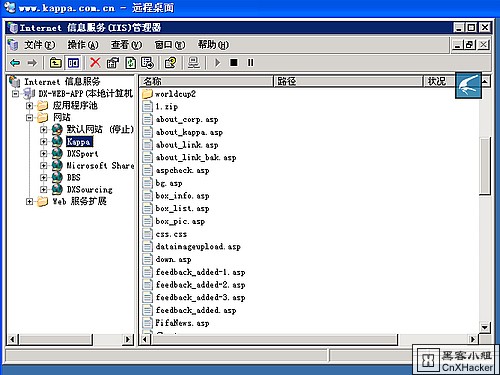This screenshot has height=375, width=500.
Task: Click the DXSport website globe icon
Action: coord(57,153)
